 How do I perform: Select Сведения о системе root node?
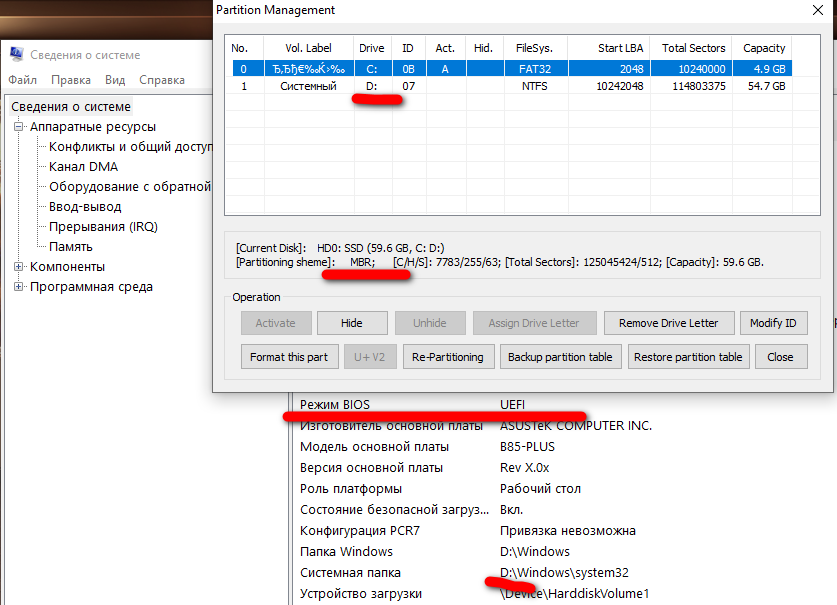[71, 107]
